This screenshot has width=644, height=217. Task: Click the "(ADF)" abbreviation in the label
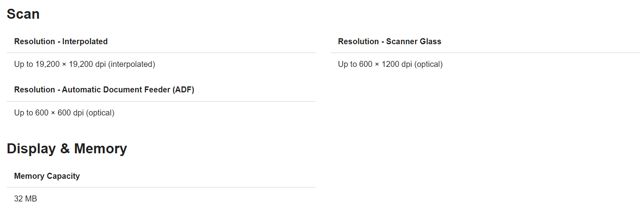tap(183, 90)
